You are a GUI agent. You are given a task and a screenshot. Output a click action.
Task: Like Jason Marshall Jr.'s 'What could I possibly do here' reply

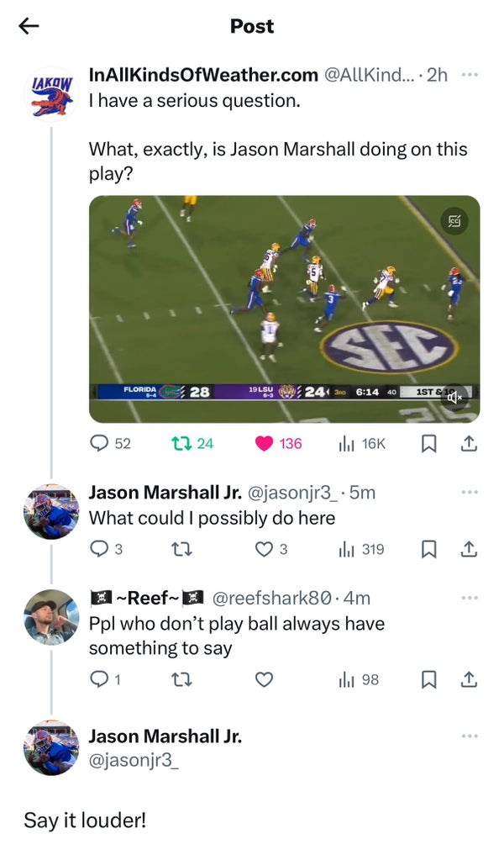click(264, 549)
